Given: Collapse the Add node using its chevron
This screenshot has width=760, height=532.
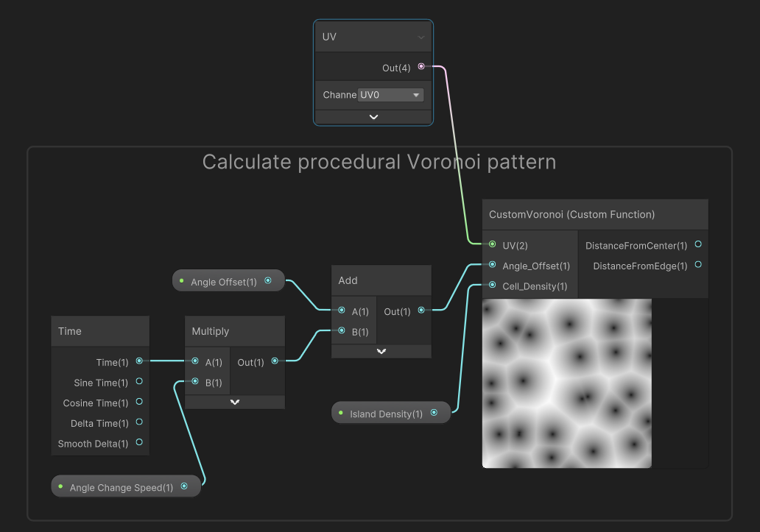Looking at the screenshot, I should click(381, 351).
